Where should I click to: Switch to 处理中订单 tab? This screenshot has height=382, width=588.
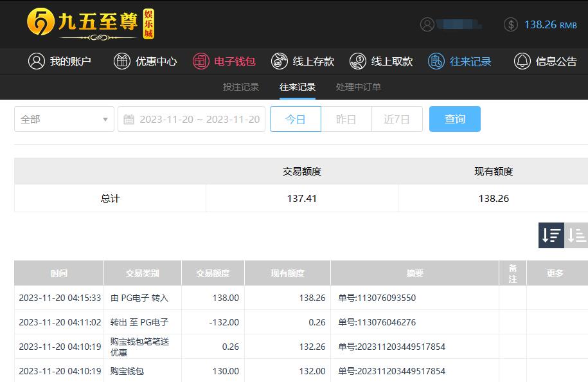pyautogui.click(x=358, y=87)
